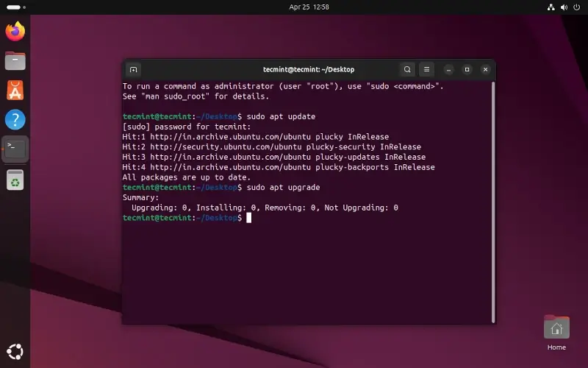The height and width of the screenshot is (368, 588).
Task: Open terminal search
Action: (x=407, y=69)
